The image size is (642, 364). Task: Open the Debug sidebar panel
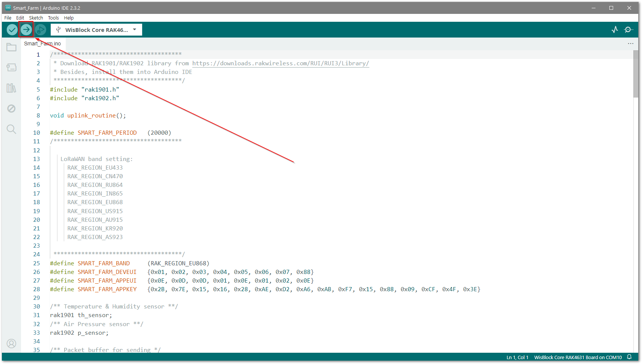(x=12, y=108)
